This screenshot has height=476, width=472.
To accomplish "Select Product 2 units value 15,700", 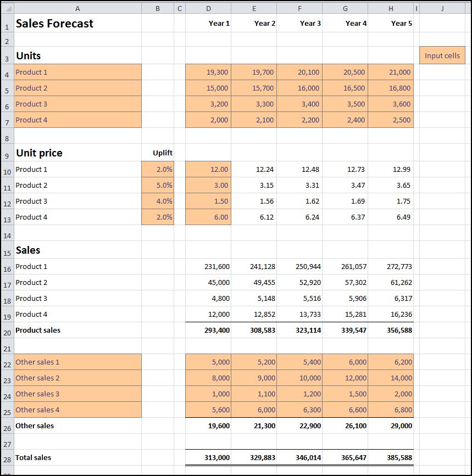I will coord(254,88).
